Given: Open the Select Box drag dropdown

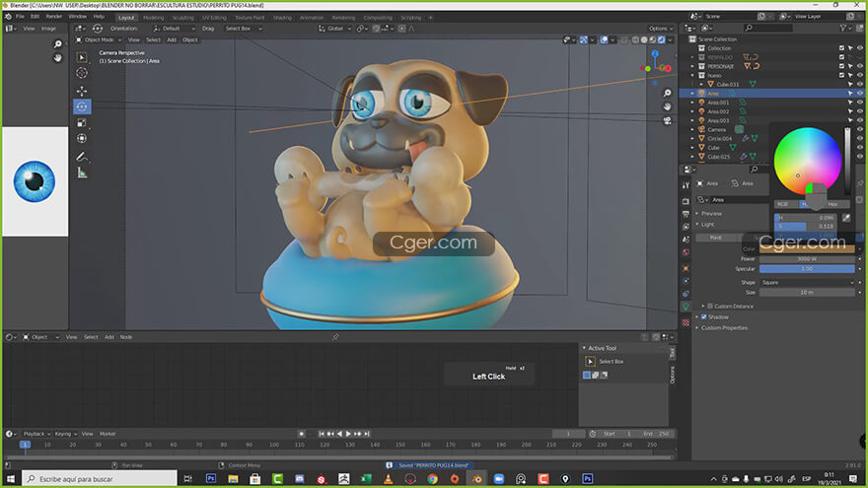Looking at the screenshot, I should pyautogui.click(x=244, y=29).
